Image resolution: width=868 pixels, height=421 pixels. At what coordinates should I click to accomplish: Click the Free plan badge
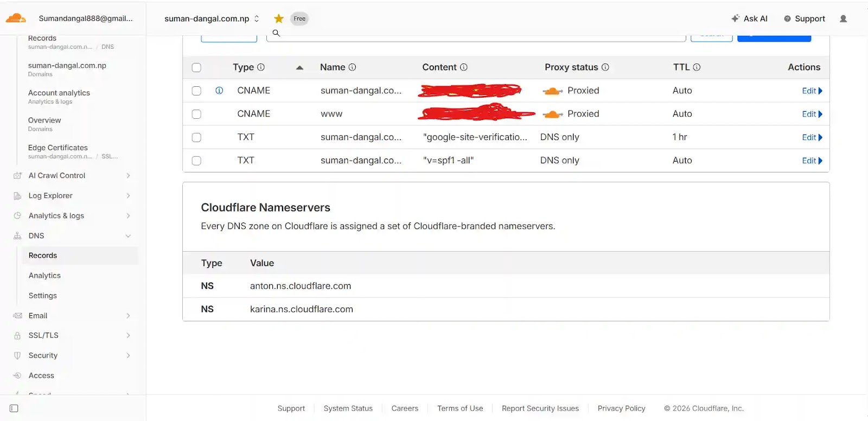[299, 18]
